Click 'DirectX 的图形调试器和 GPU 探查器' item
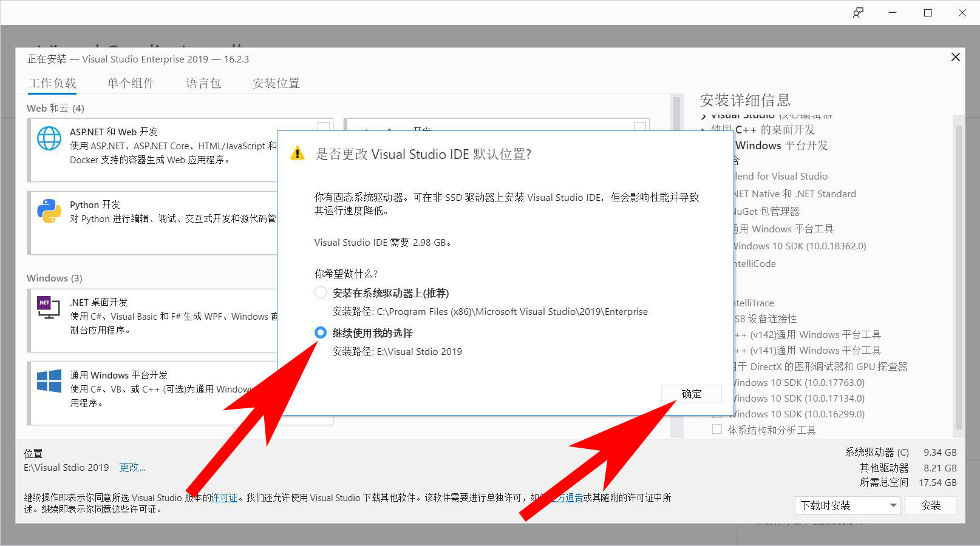Viewport: 980px width, 546px height. pos(821,366)
